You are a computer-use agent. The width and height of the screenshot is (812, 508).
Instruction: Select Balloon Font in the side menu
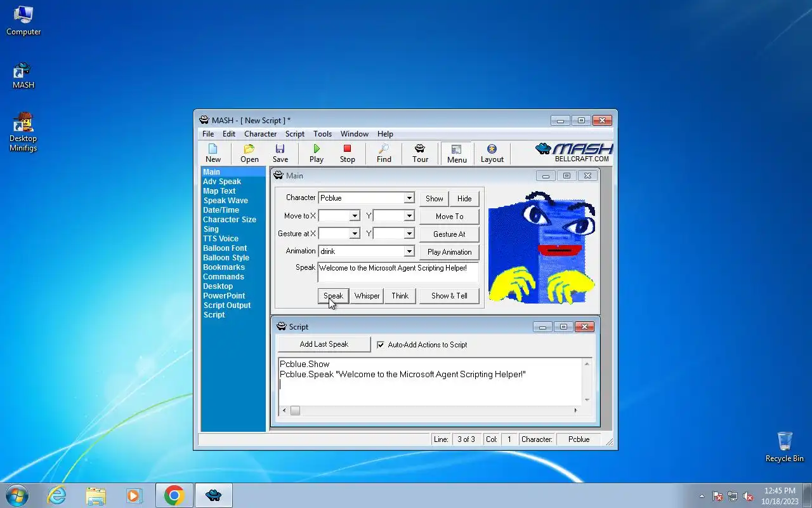coord(225,248)
